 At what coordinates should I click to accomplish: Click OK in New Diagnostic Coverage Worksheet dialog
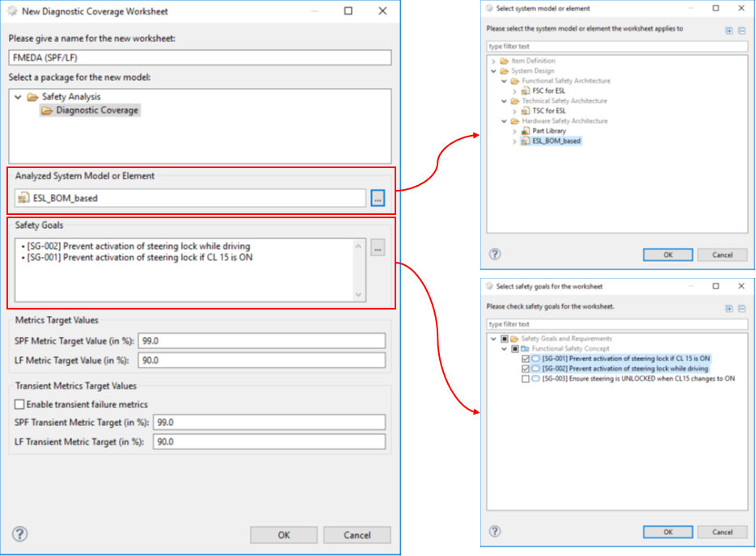coord(284,535)
